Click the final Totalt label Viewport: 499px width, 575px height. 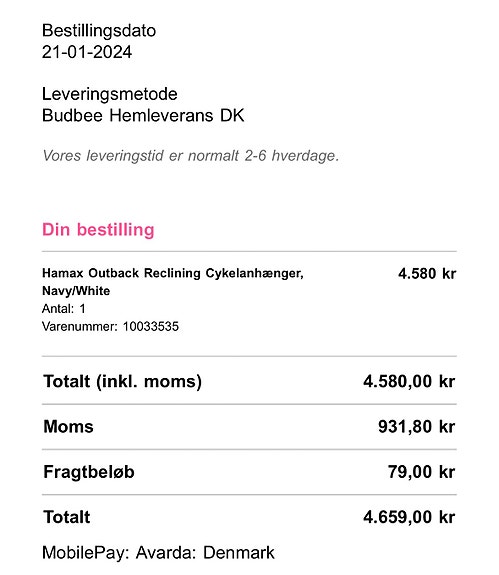tap(67, 517)
